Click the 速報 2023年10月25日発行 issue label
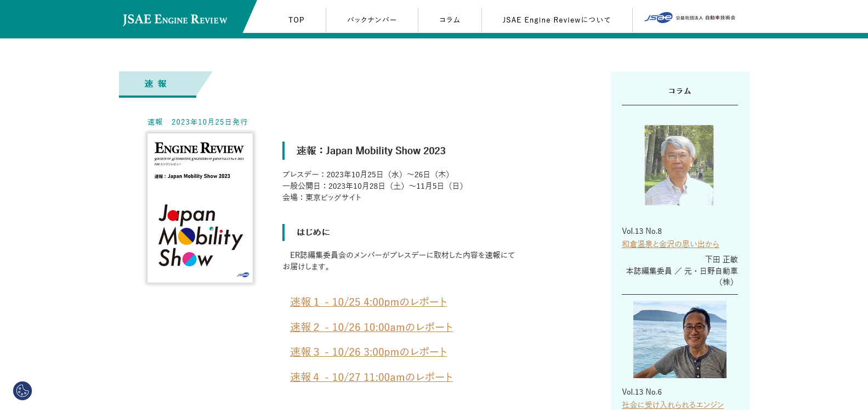 point(197,122)
